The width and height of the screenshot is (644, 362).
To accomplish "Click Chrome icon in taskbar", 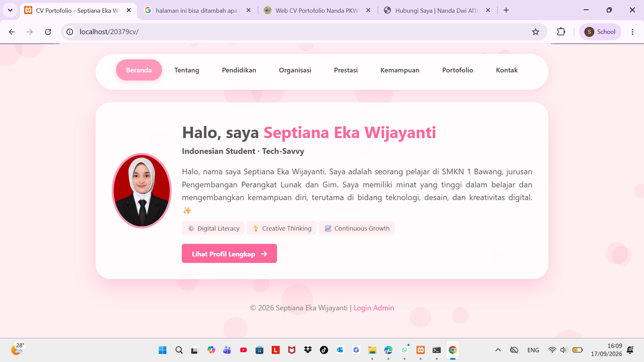I will (x=453, y=350).
